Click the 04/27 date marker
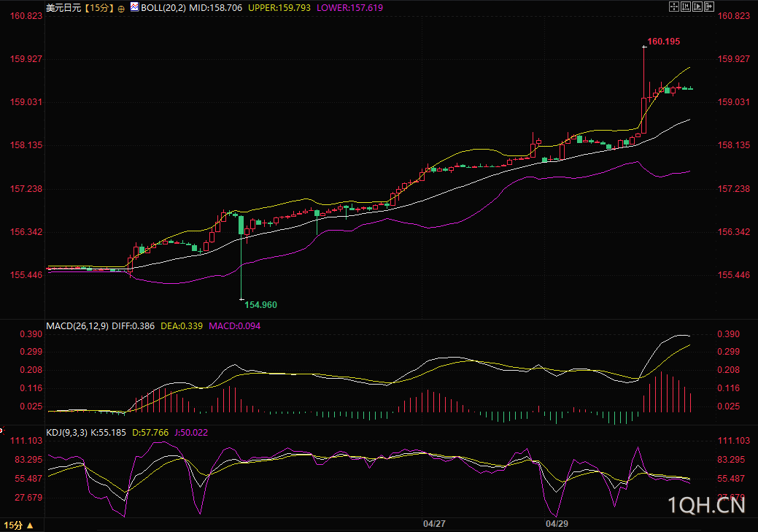Viewport: 758px width, 532px height. 434,524
